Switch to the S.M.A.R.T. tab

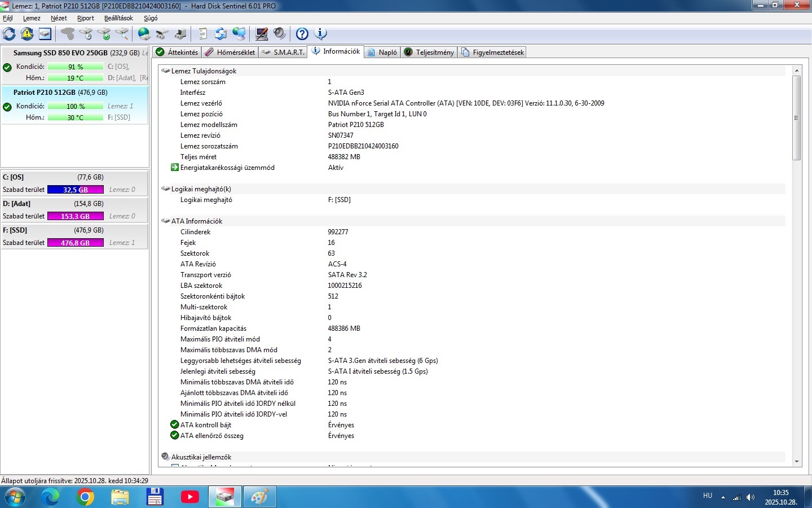click(x=283, y=52)
